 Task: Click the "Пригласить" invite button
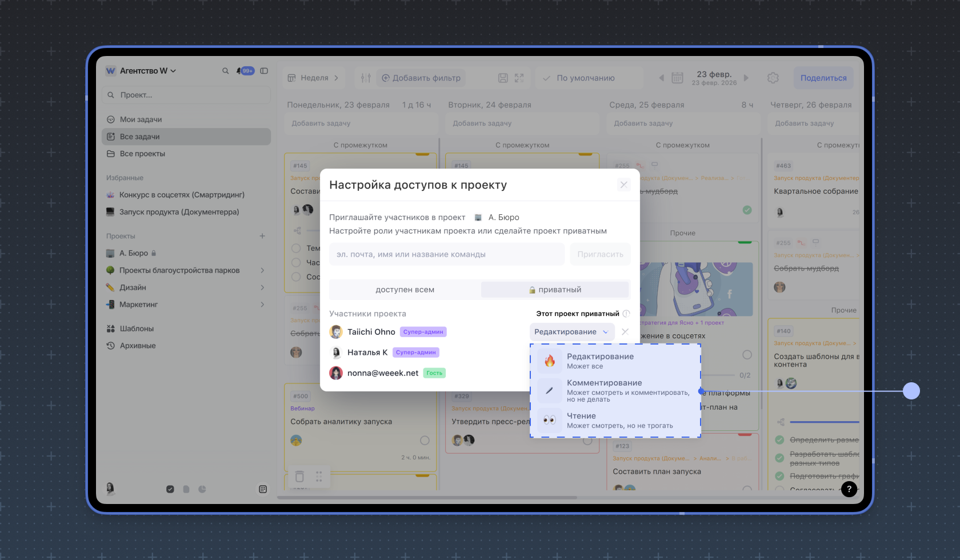[600, 254]
